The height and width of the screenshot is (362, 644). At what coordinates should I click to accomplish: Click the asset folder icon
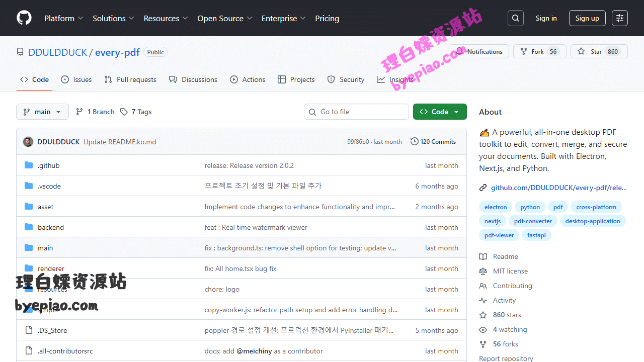[x=29, y=207]
